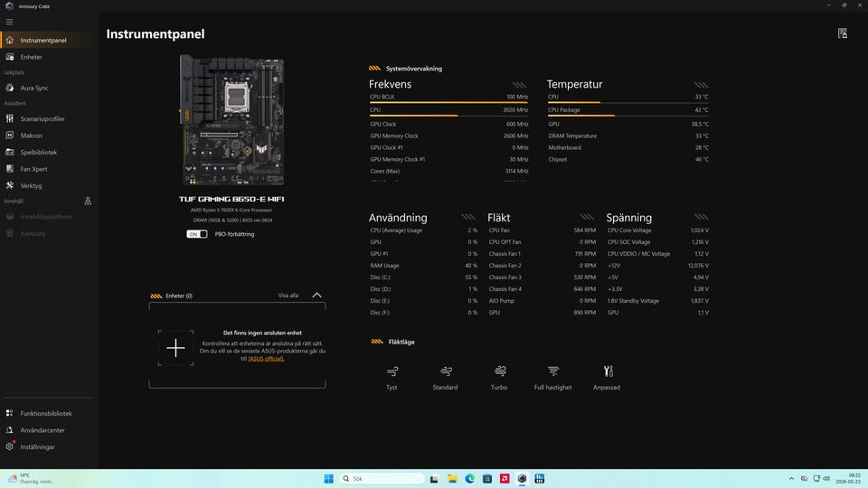
Task: Click the Innehåll download icon
Action: (x=88, y=201)
